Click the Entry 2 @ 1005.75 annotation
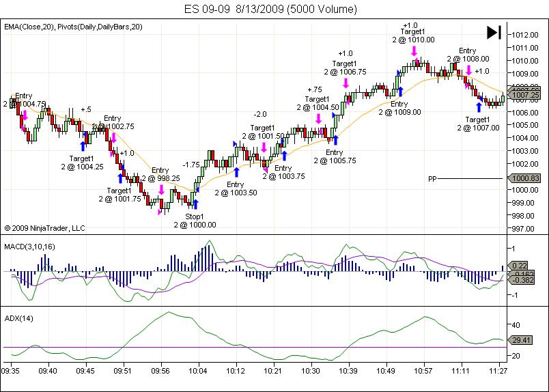The height and width of the screenshot is (392, 549). coord(335,156)
